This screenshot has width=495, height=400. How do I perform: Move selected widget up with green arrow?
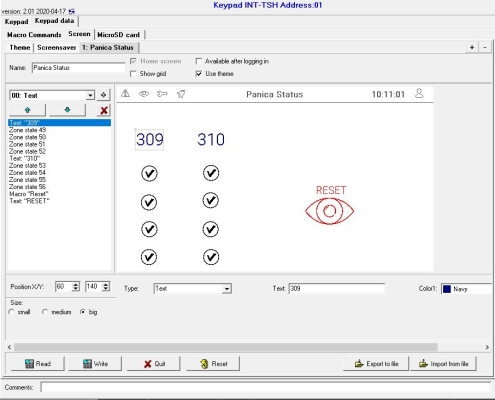pos(28,110)
